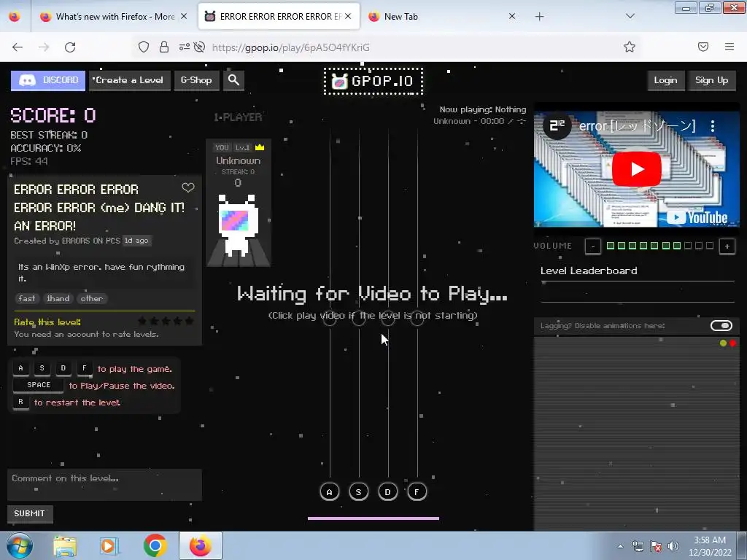The image size is (747, 560).
Task: Open the Discord link button
Action: (x=47, y=80)
